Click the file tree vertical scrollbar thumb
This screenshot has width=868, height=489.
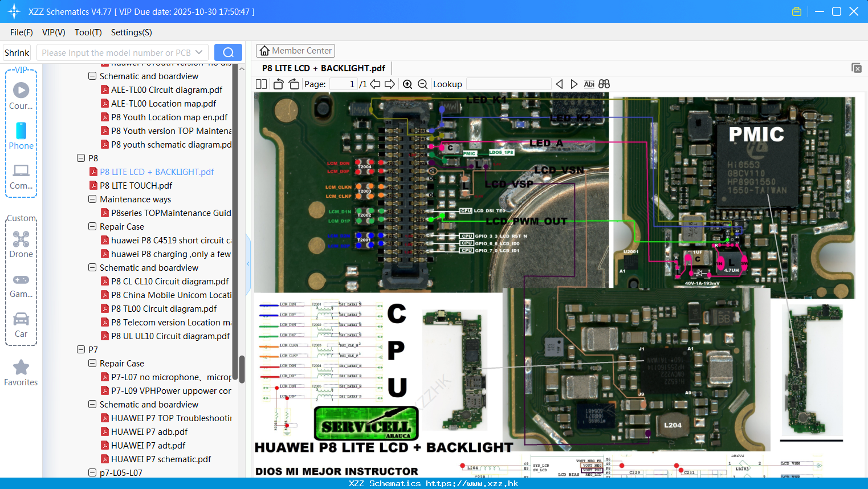242,369
